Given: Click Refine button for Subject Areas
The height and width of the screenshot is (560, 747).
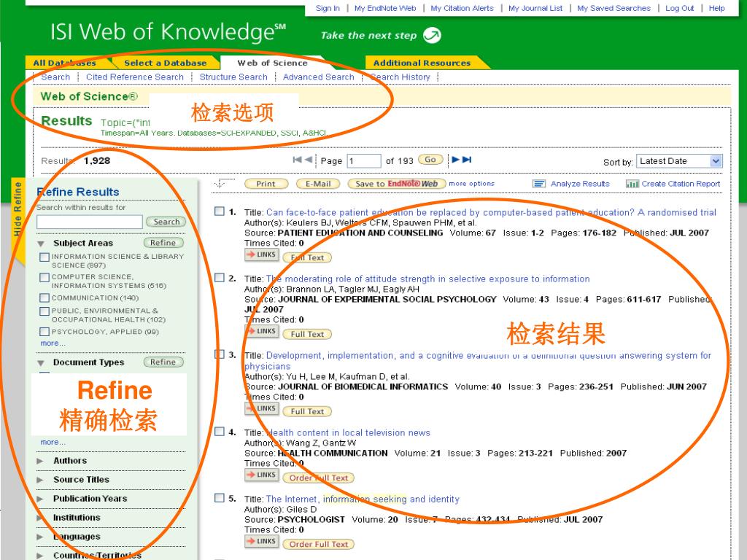Looking at the screenshot, I should pyautogui.click(x=163, y=243).
